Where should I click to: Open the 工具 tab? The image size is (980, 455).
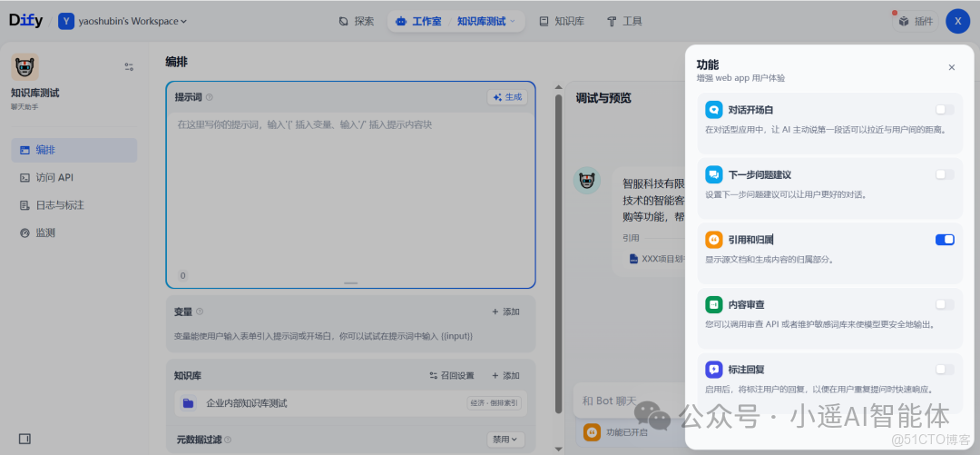pos(623,21)
